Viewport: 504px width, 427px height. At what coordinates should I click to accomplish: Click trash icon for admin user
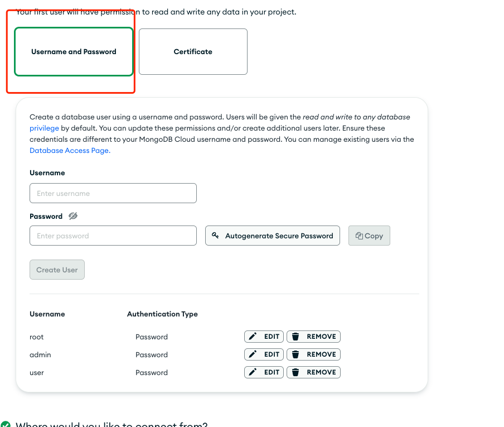296,354
